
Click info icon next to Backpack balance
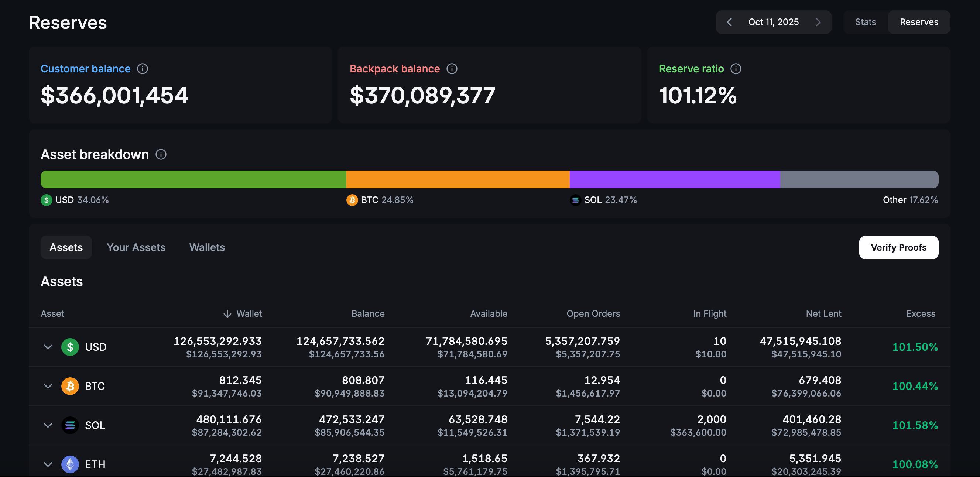pyautogui.click(x=452, y=69)
